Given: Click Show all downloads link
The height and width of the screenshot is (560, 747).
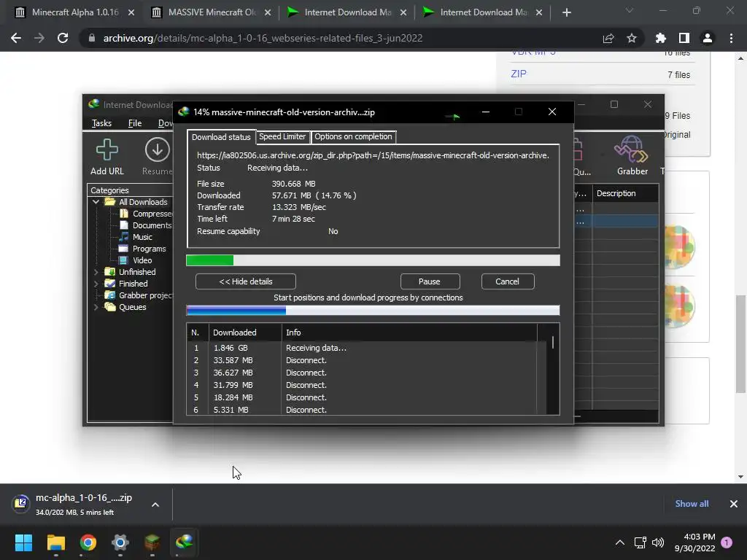Looking at the screenshot, I should [692, 504].
